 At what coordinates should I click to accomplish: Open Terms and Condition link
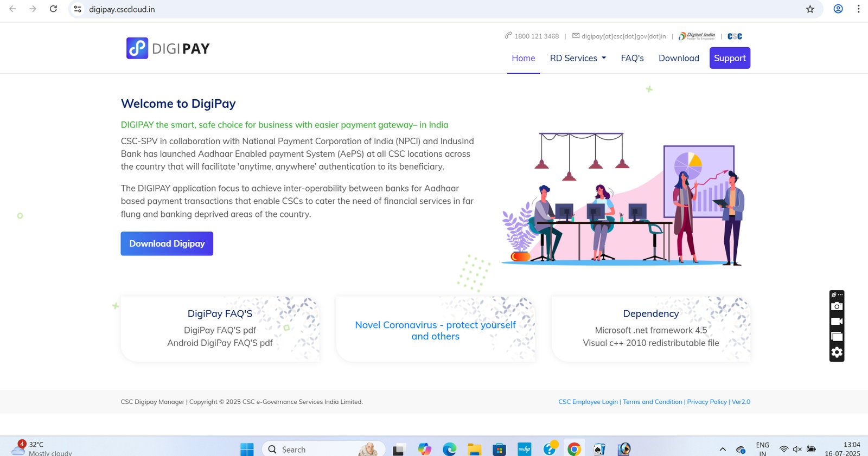click(x=653, y=402)
